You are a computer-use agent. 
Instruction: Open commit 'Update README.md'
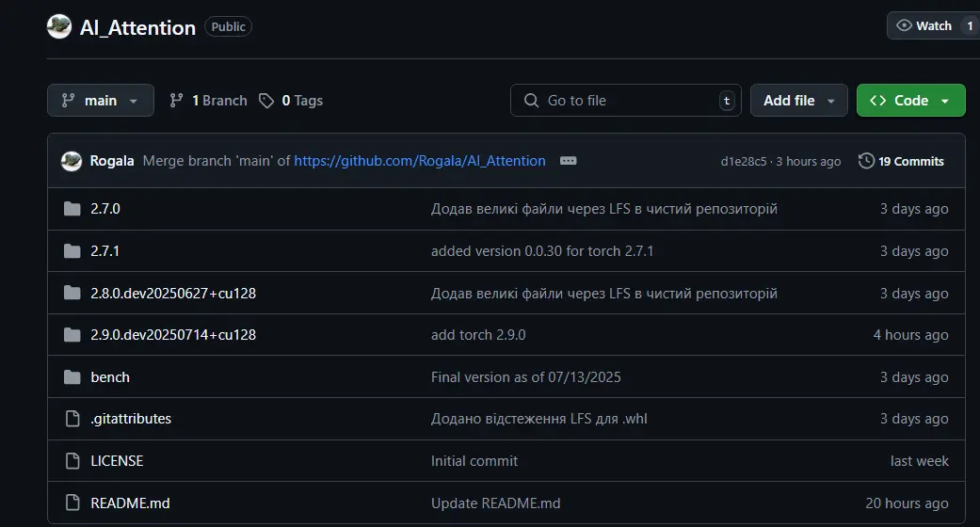(495, 503)
